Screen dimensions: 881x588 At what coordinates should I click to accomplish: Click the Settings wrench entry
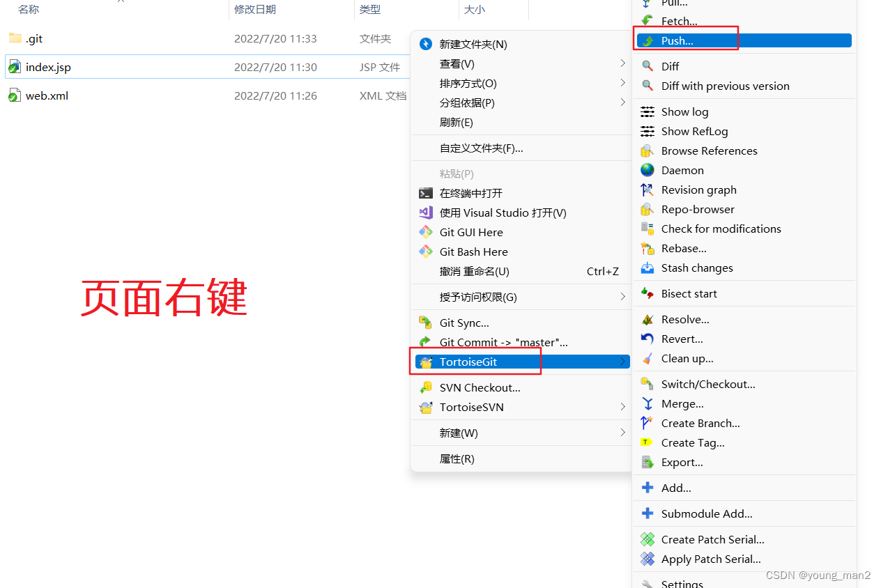pos(744,583)
